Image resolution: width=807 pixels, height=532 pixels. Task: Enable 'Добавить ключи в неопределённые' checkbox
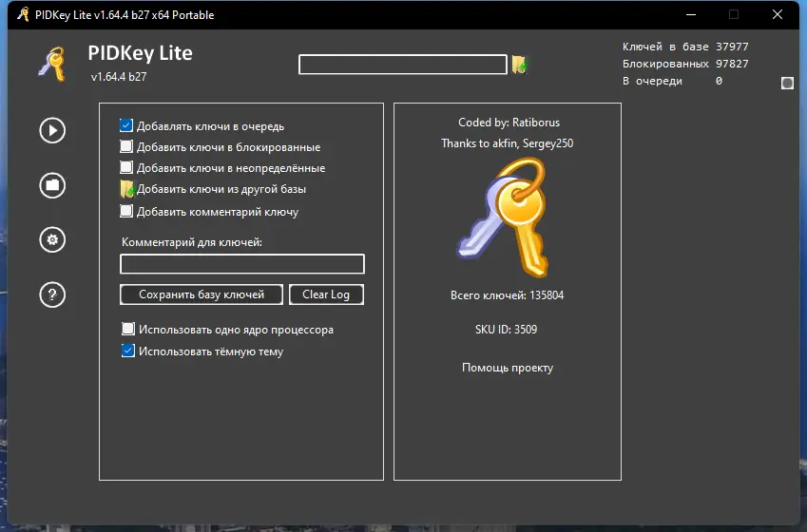(126, 168)
